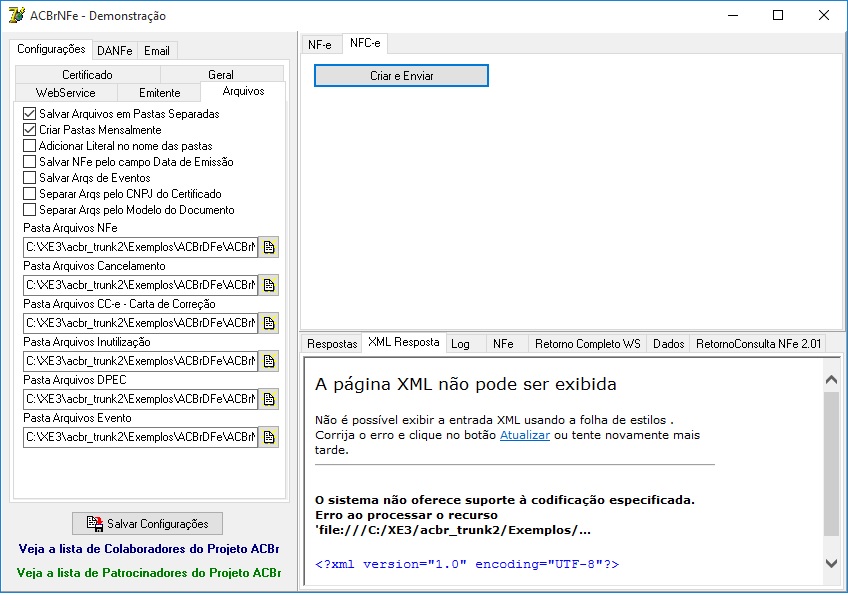Open the Email tab
This screenshot has height=616, width=848.
tap(157, 51)
